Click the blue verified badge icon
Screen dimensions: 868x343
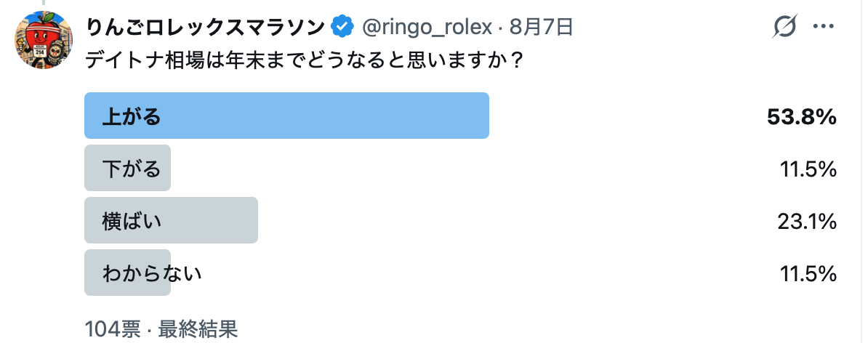[x=342, y=26]
